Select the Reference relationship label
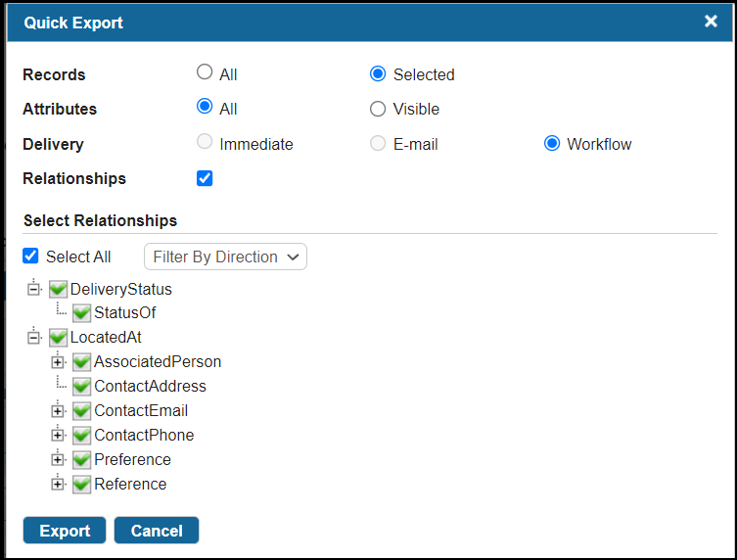 click(x=130, y=485)
